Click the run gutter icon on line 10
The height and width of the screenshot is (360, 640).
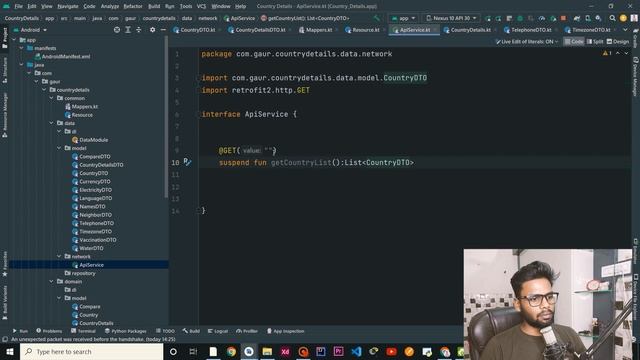pos(187,162)
